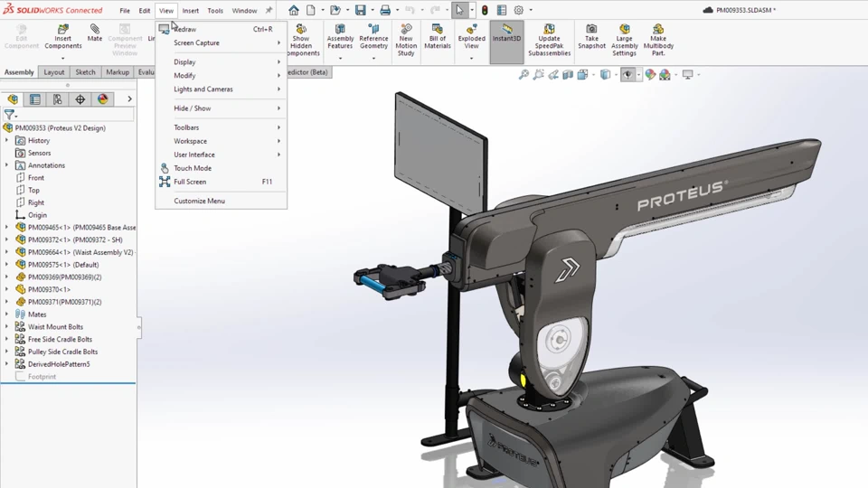Screen dimensions: 868x488
Task: Toggle Hide/Show Items eye icon
Action: (x=627, y=74)
